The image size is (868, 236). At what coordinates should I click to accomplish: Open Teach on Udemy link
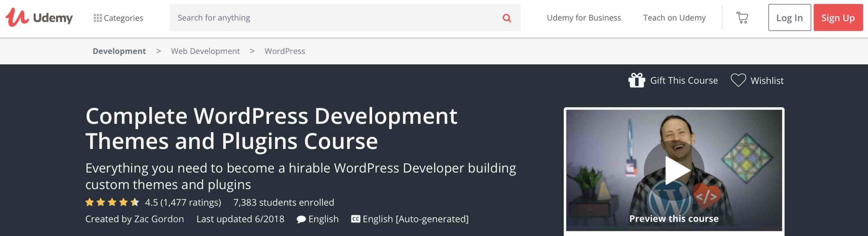click(674, 18)
